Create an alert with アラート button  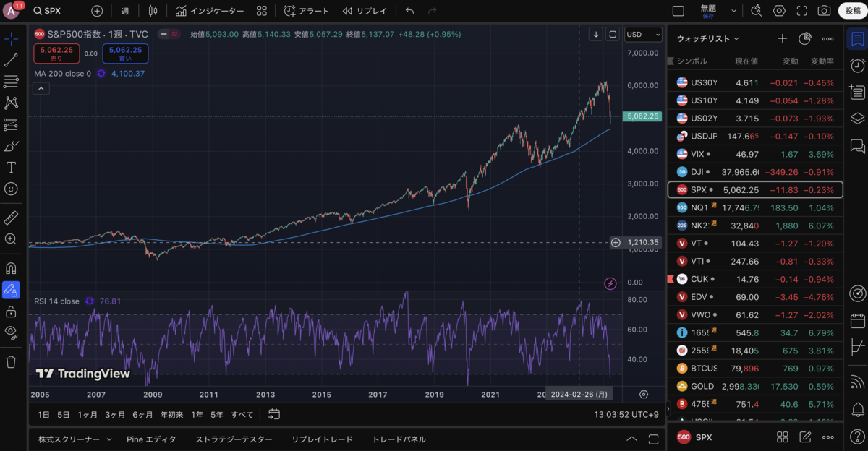307,11
